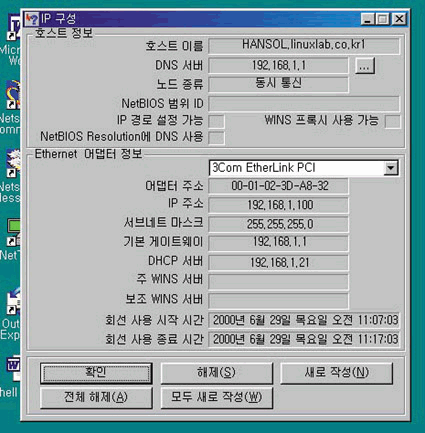This screenshot has height=433, width=425.
Task: Click the 노드 종류 field 동시 통신
Action: click(x=279, y=84)
